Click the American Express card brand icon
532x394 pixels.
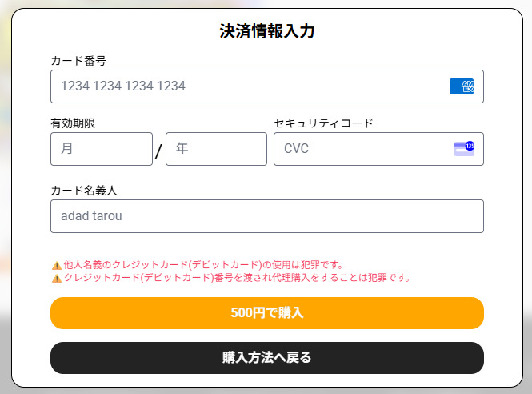[462, 86]
